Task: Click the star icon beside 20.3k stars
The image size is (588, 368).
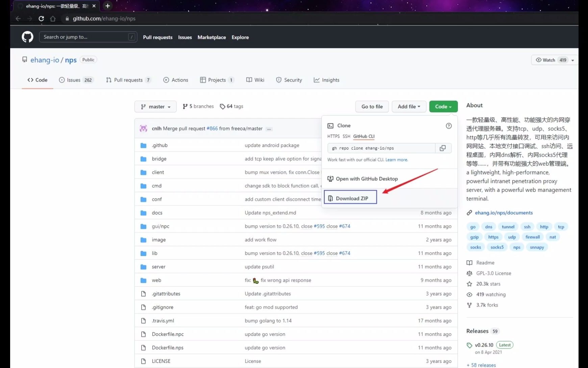Action: click(469, 284)
